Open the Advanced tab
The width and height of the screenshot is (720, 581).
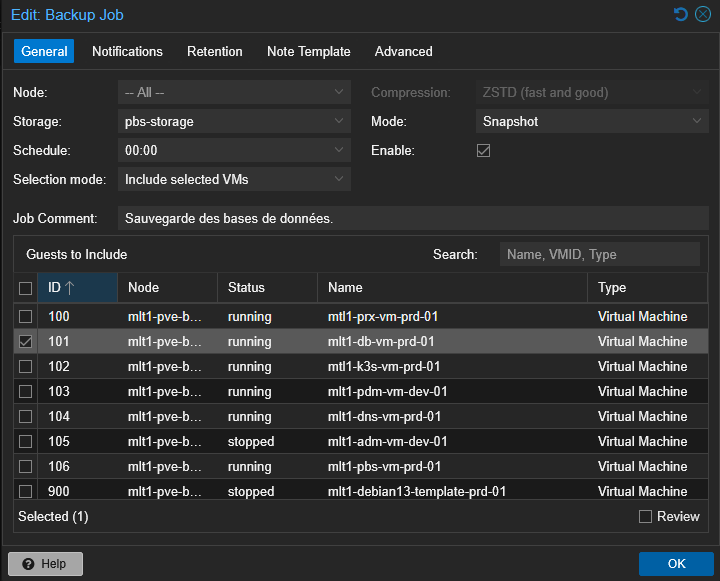[x=403, y=51]
